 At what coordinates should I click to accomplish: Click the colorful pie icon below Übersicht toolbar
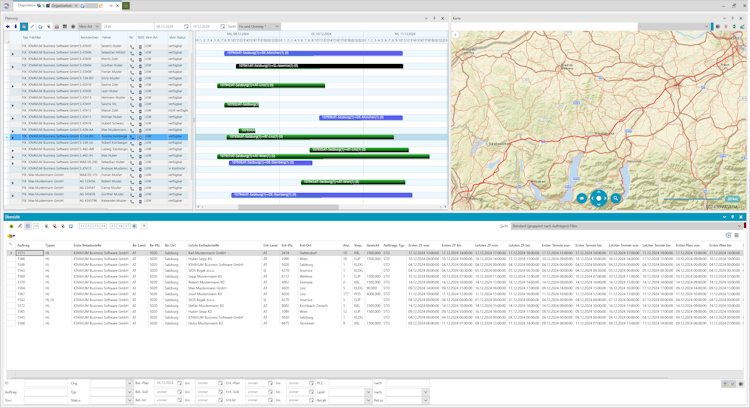click(11, 236)
